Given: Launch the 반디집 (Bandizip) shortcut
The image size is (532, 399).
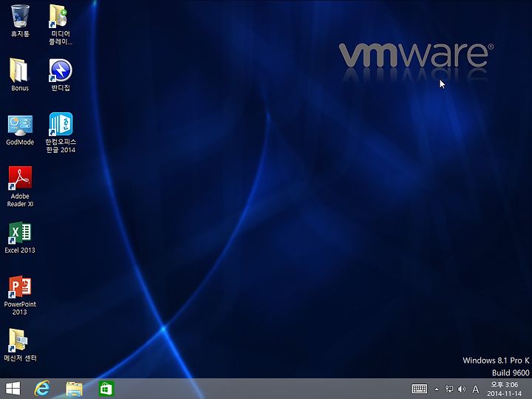Looking at the screenshot, I should point(61,75).
